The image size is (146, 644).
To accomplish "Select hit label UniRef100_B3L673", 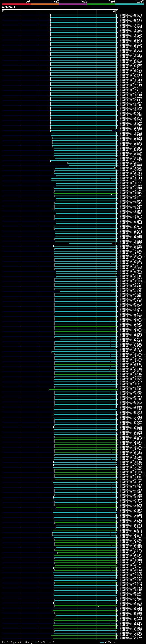I will pos(131,183).
